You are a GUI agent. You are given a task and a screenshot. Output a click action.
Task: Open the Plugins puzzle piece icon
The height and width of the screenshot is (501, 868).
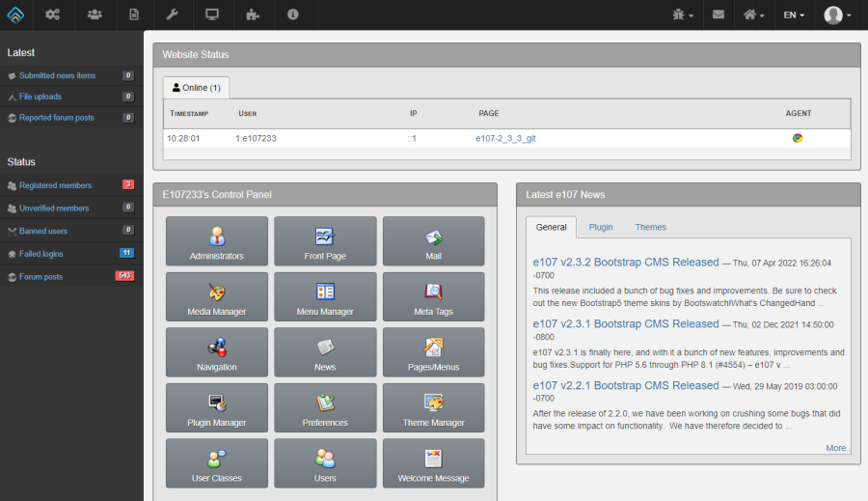(253, 14)
